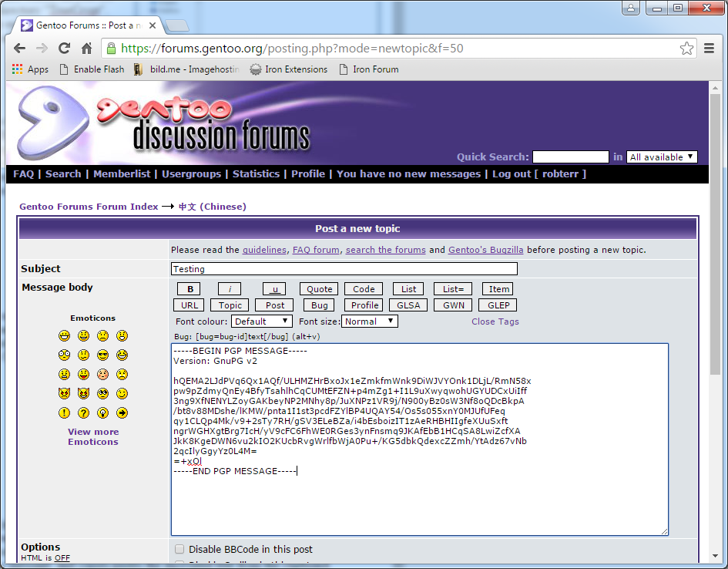The image size is (728, 569).
Task: Insert the laughing emoticon
Action: [122, 355]
